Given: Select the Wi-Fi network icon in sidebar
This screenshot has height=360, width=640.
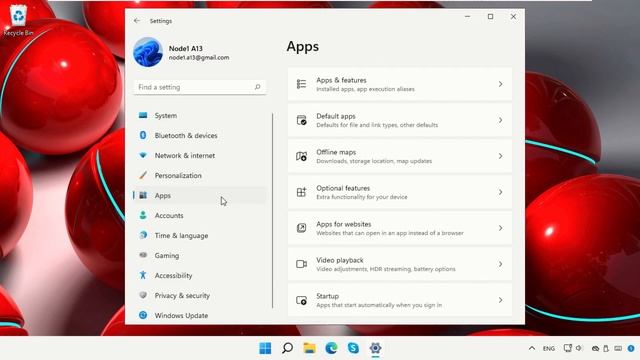Looking at the screenshot, I should (x=143, y=155).
